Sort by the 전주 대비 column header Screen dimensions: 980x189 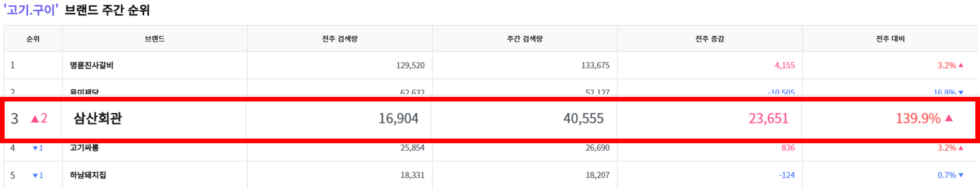(x=890, y=39)
